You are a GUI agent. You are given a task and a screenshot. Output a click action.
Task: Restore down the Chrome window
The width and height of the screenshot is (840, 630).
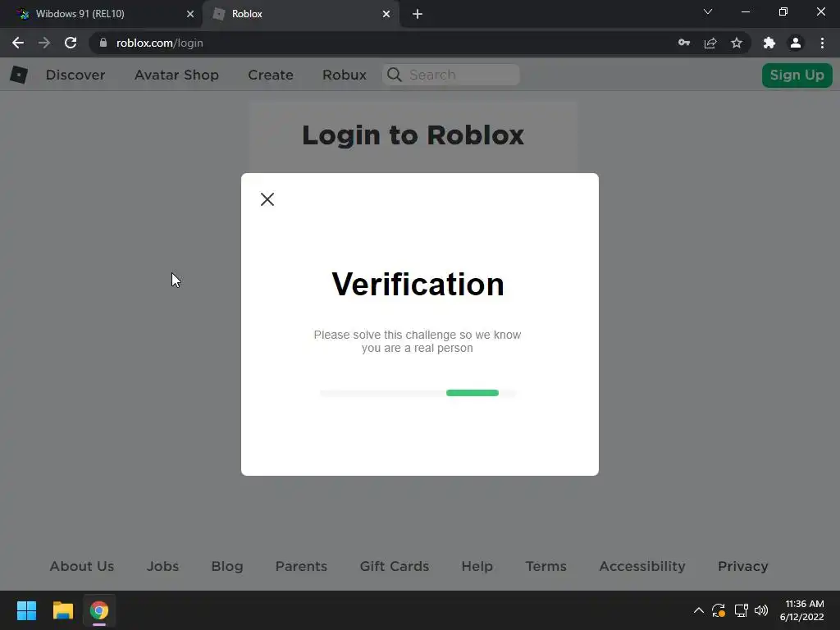tap(783, 11)
